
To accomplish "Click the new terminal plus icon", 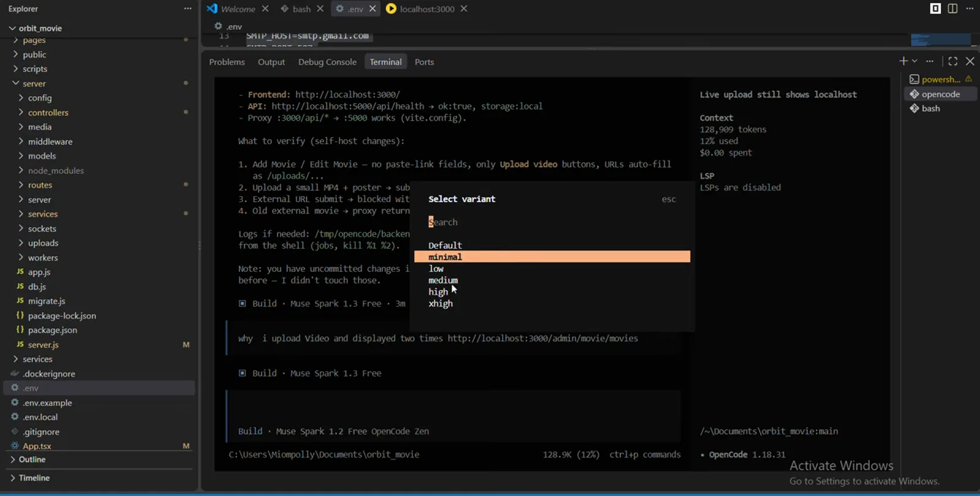I will [x=903, y=61].
